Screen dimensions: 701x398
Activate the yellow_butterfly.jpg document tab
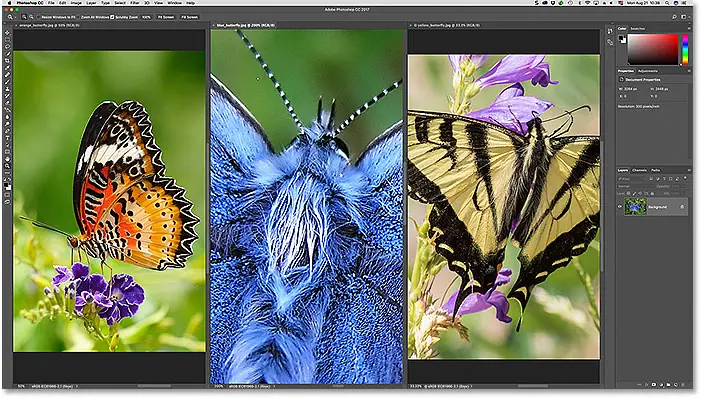(x=446, y=25)
